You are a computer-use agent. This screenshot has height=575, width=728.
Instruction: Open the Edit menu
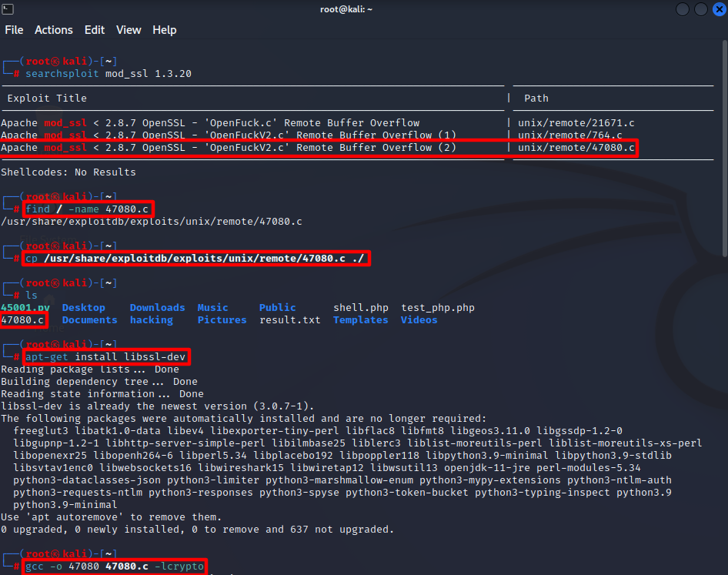(95, 30)
